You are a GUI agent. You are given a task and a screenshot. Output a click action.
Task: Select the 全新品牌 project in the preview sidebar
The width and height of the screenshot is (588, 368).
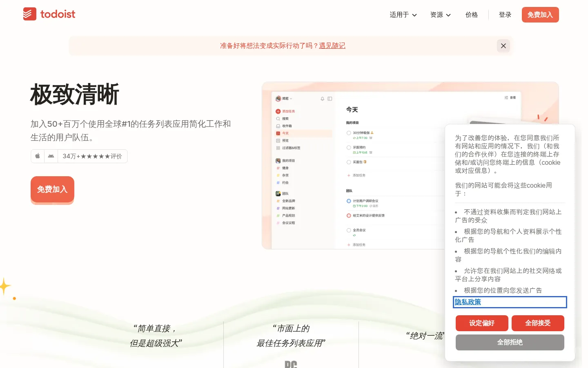click(x=286, y=201)
